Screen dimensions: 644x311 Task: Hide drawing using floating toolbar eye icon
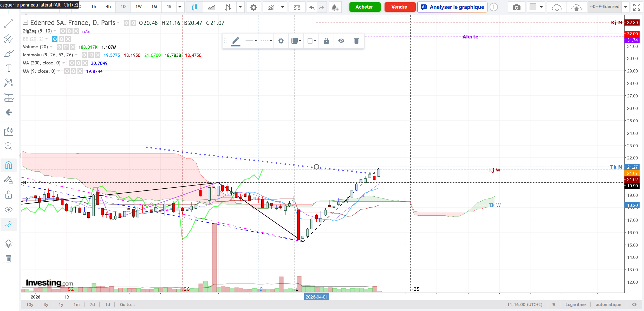pos(341,41)
